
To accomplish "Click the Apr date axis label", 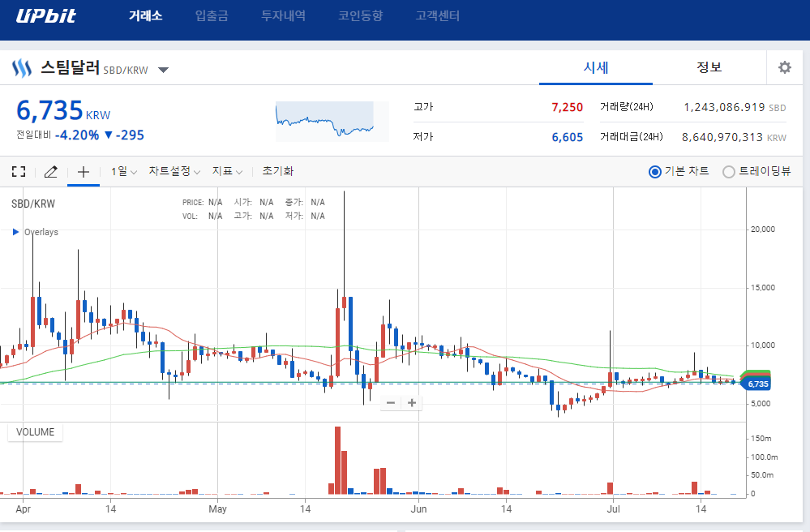I will (24, 509).
